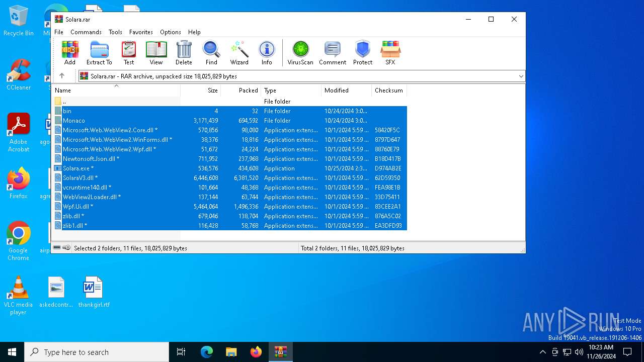Select zlib1.dll file
Screen dimensions: 644x362
click(x=229, y=225)
